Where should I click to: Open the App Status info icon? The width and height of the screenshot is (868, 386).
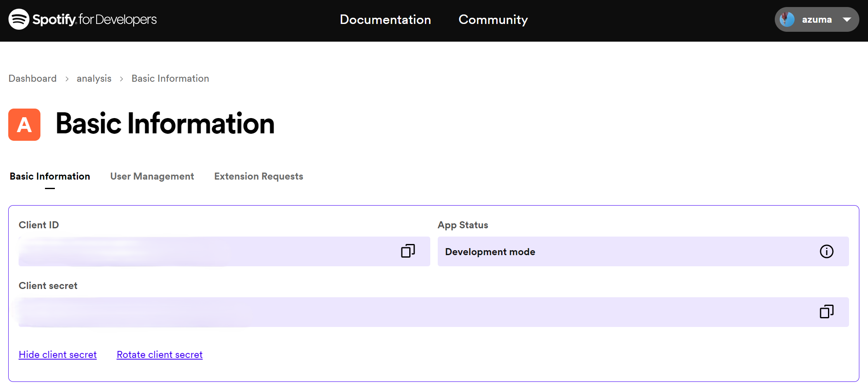point(826,251)
